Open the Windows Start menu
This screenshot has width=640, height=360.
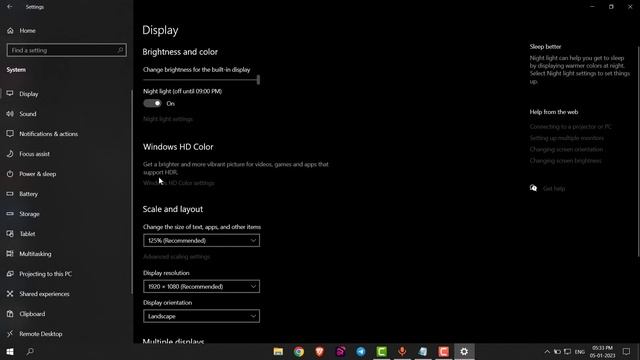10,351
